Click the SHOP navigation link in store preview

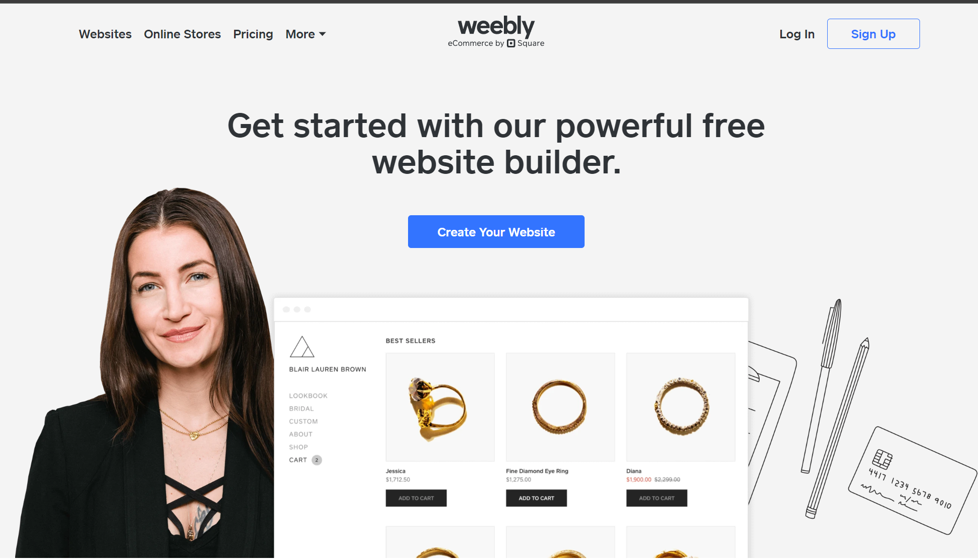[x=299, y=447]
